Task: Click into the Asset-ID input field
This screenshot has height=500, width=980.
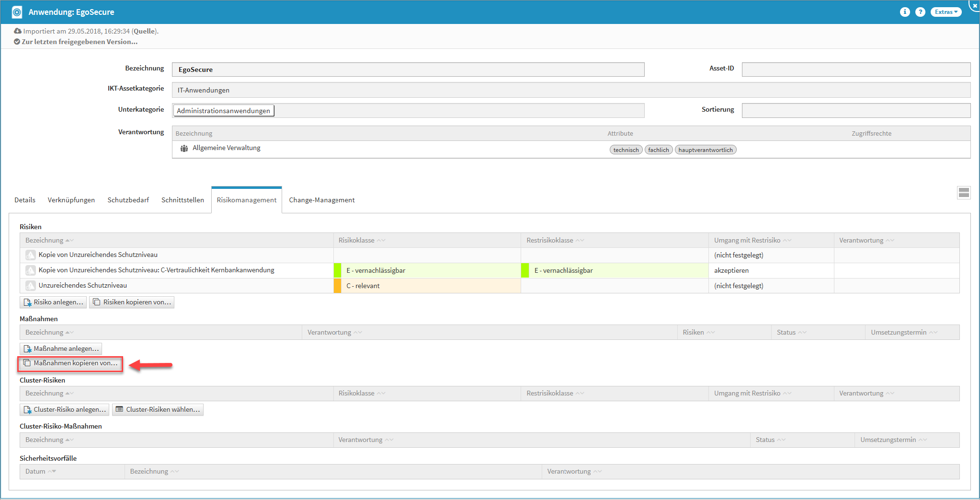Action: [x=855, y=70]
